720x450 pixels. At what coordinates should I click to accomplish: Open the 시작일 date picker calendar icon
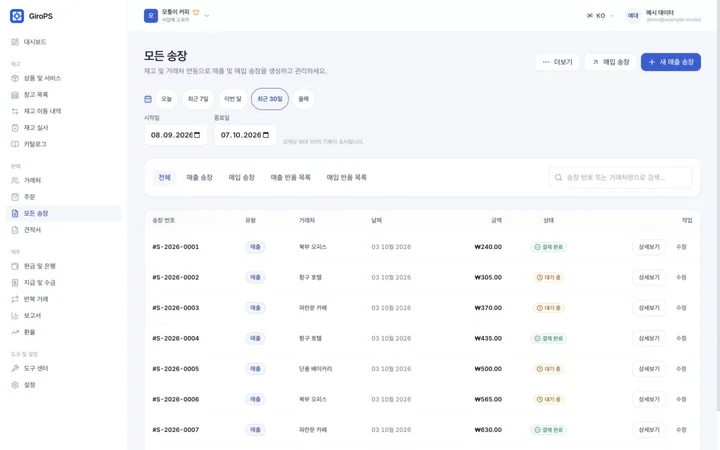(197, 135)
